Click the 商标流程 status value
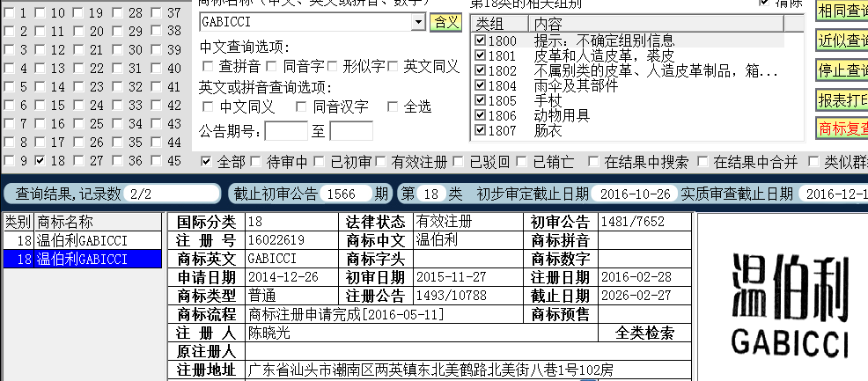 (347, 314)
